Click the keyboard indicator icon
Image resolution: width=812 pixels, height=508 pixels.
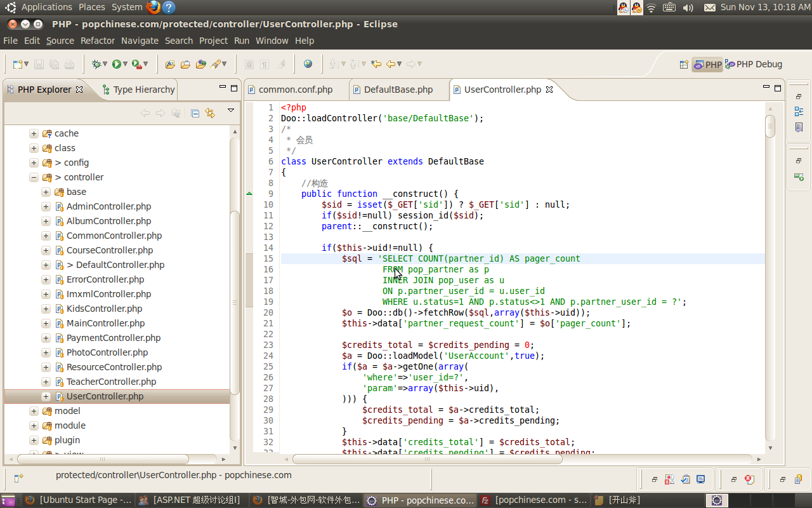[669, 8]
